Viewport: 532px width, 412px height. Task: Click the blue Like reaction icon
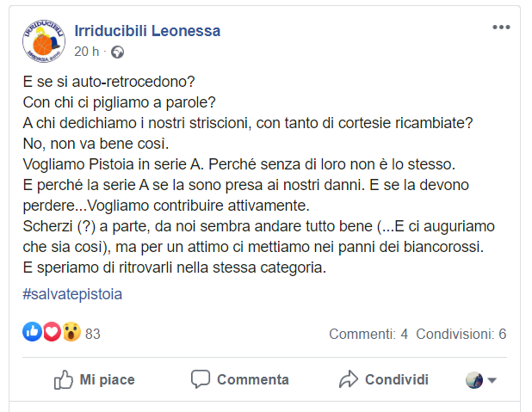tap(33, 332)
